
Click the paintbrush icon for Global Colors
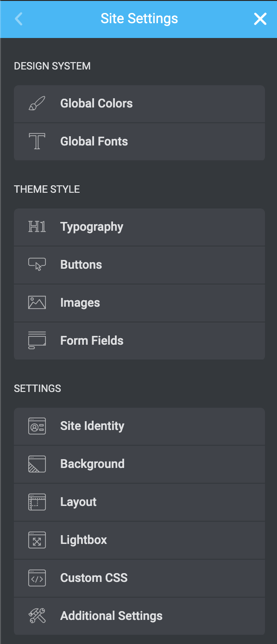tap(37, 104)
